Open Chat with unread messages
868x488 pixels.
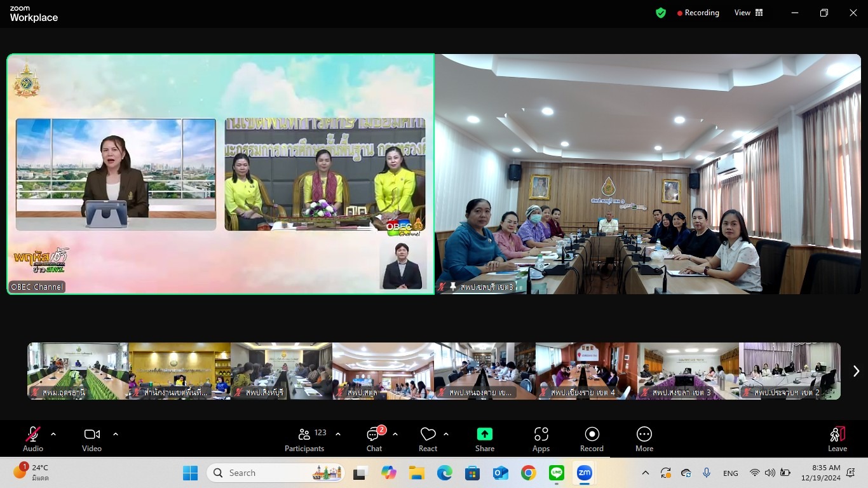click(374, 438)
